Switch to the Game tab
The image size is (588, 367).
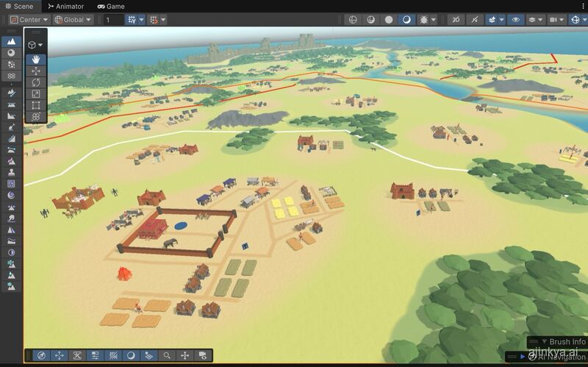pyautogui.click(x=111, y=7)
